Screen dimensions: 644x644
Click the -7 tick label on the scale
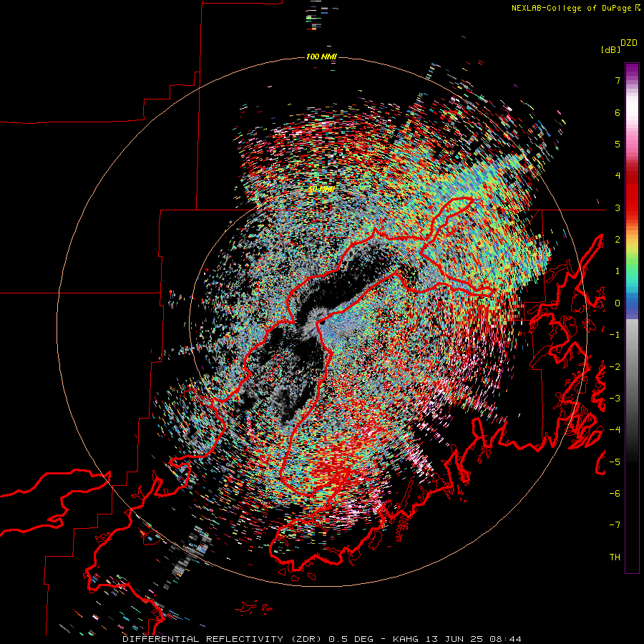point(615,525)
